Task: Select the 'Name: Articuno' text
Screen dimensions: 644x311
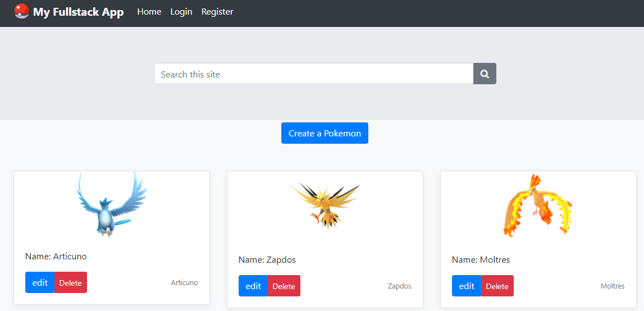Action: 56,257
